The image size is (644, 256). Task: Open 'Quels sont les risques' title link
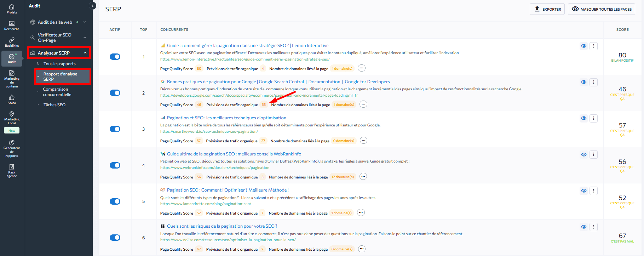click(222, 226)
